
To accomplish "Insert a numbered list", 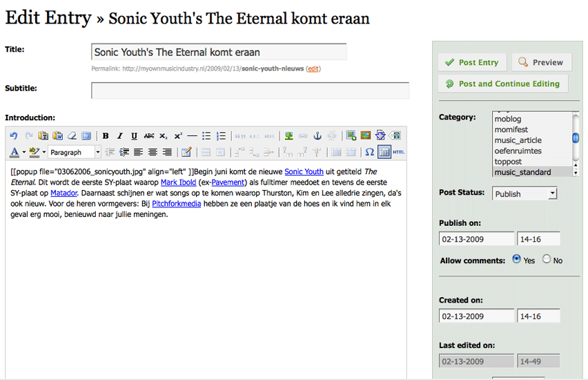I will pos(221,136).
